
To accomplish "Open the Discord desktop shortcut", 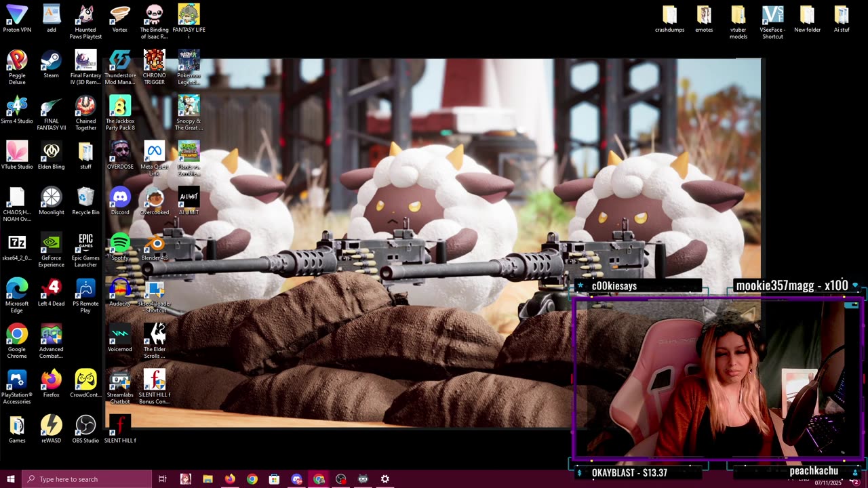I will point(120,201).
